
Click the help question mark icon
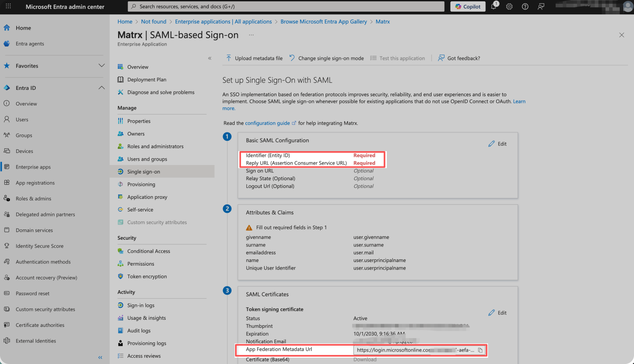525,7
